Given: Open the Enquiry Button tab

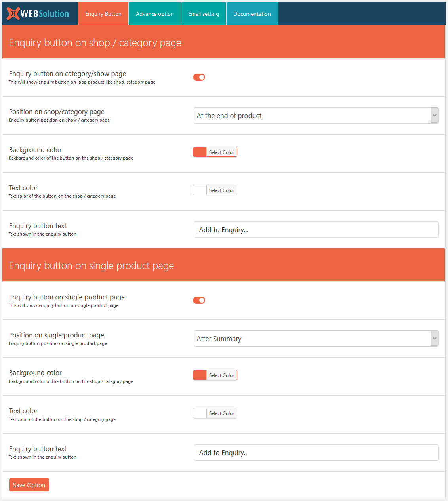Looking at the screenshot, I should click(103, 14).
